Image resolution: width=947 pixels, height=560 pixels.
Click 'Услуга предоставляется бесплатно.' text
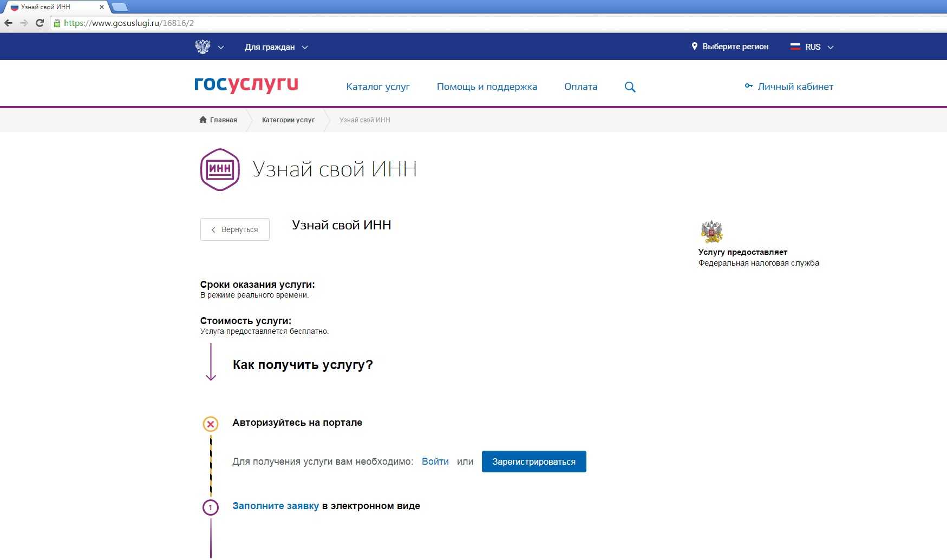point(264,331)
